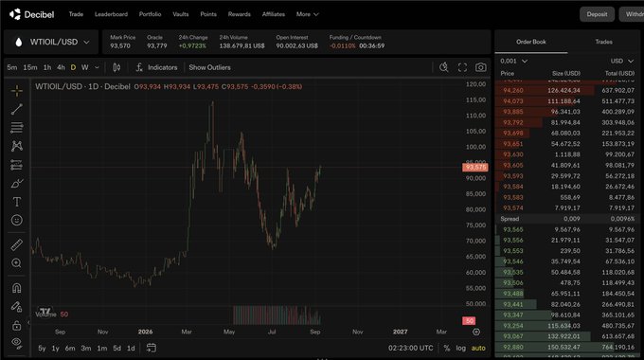Screen dimensions: 644x360
Task: Set chart interval to 5m
Action: point(12,67)
